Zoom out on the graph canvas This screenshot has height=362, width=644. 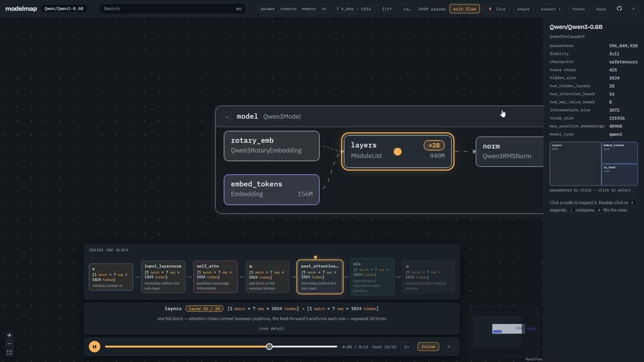click(x=9, y=344)
